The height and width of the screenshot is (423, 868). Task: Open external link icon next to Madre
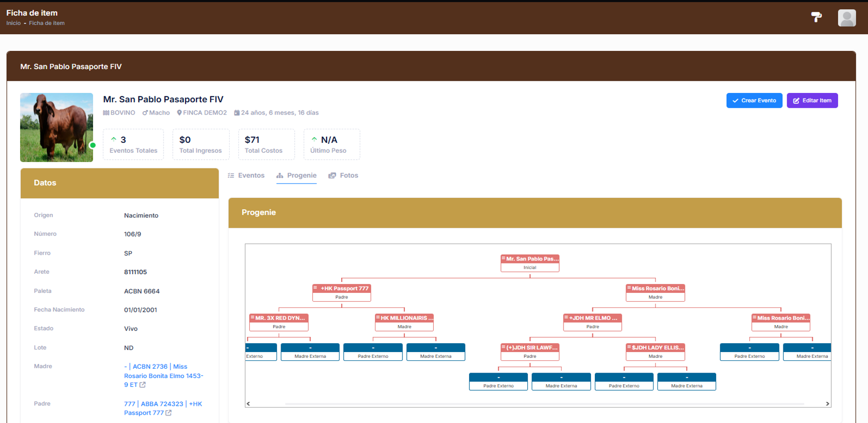pyautogui.click(x=142, y=385)
